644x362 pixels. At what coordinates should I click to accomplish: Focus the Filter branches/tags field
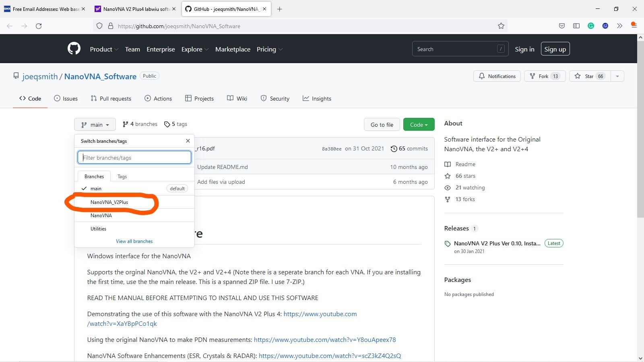pos(134,157)
